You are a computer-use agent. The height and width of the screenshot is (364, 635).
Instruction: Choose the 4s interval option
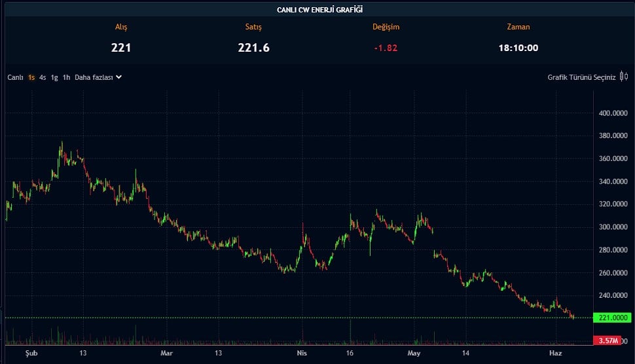[x=43, y=77]
